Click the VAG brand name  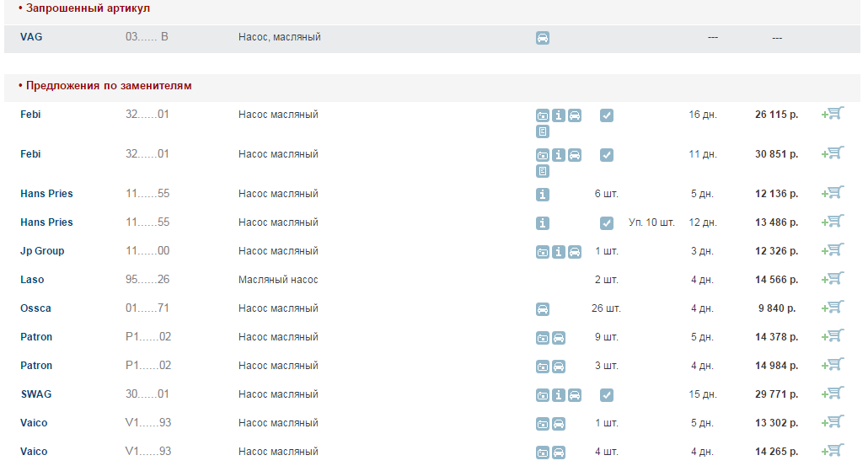31,37
